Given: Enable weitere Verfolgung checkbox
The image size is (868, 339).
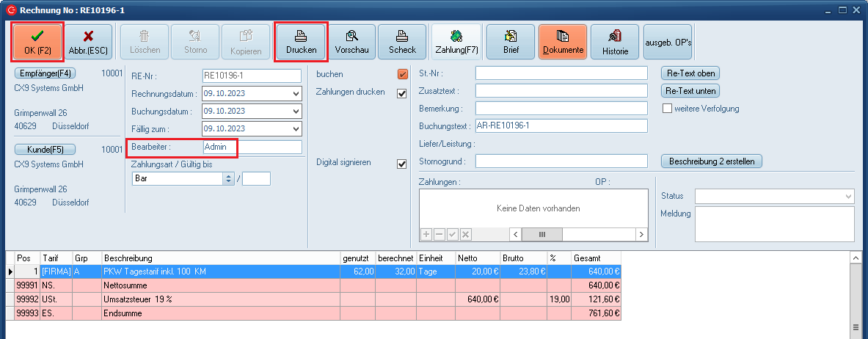Looking at the screenshot, I should click(668, 109).
